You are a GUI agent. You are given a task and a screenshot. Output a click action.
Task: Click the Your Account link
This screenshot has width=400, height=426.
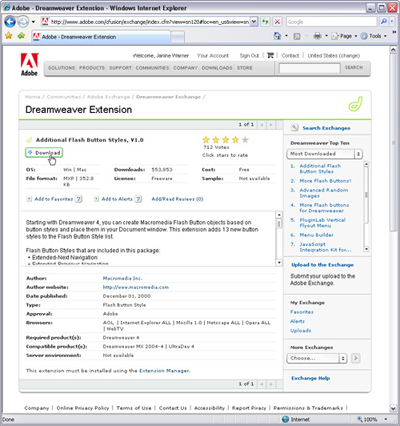pyautogui.click(x=213, y=56)
